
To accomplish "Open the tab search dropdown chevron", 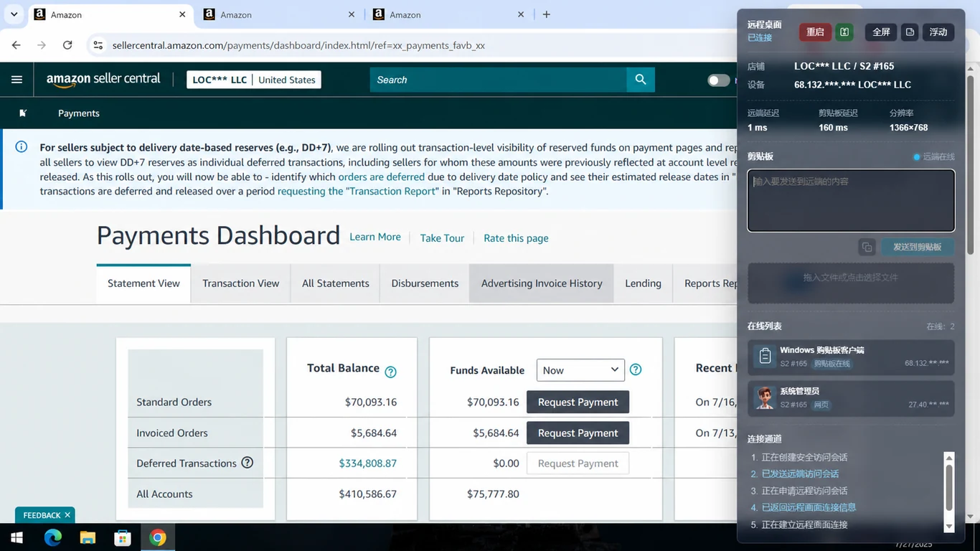I will pos(14,14).
